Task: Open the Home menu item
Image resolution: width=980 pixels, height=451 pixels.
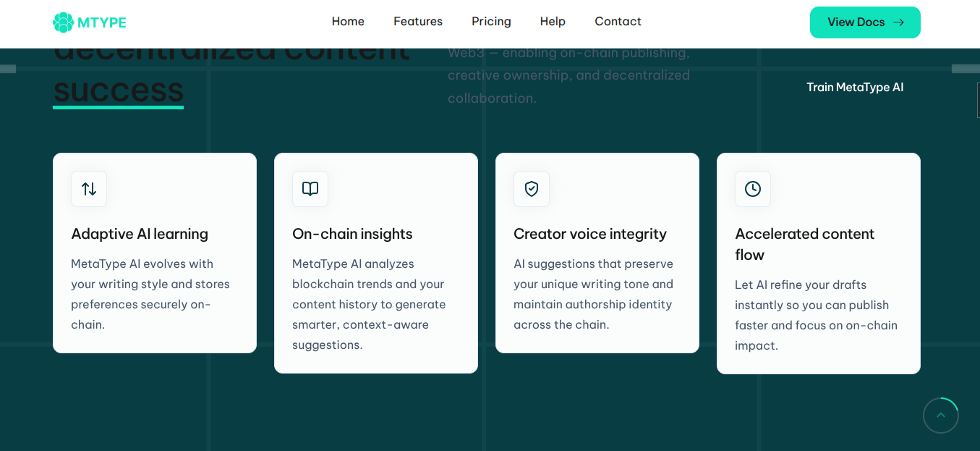Action: point(348,22)
